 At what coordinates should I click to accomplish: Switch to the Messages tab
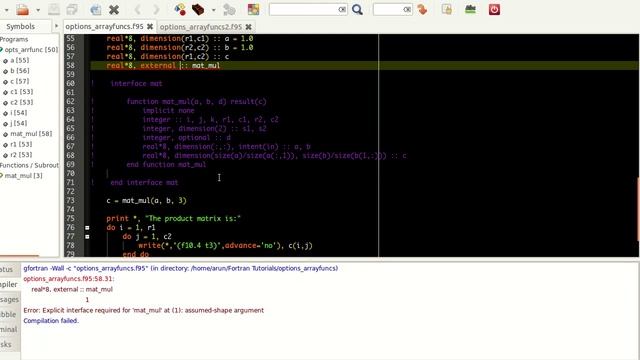click(x=9, y=300)
